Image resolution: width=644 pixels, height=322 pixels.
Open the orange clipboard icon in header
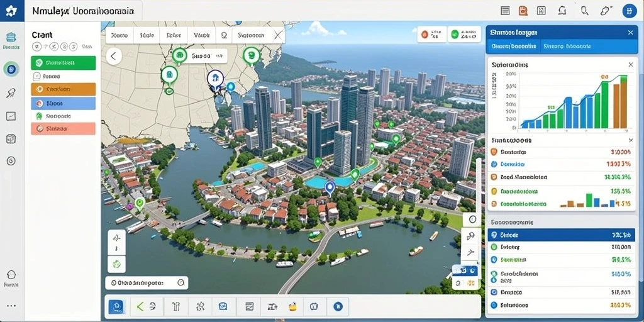[x=523, y=11]
